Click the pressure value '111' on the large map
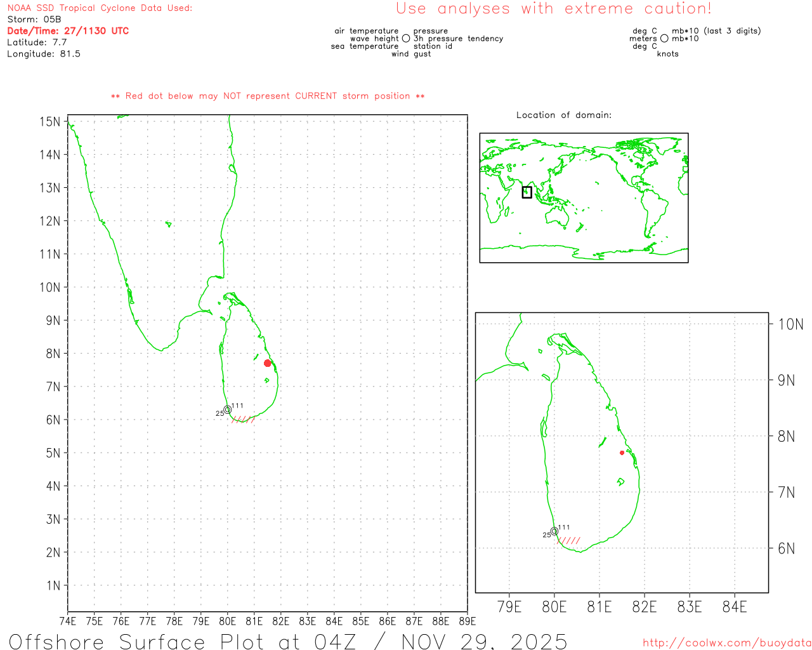 tap(237, 406)
